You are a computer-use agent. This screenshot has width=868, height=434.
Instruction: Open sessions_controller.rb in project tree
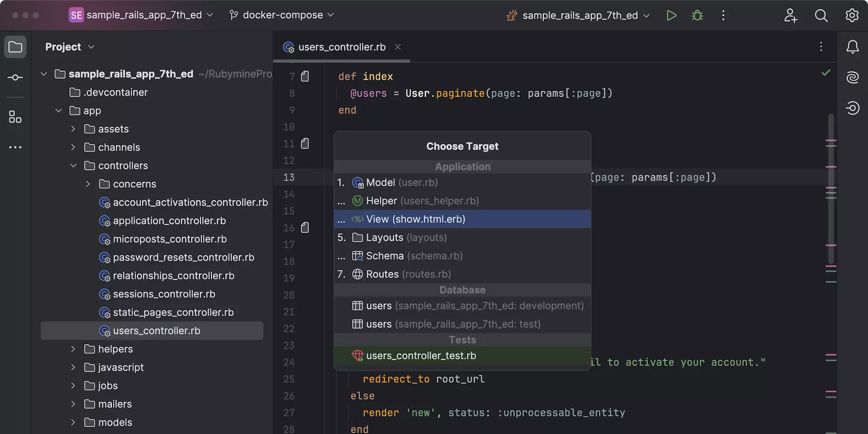(x=164, y=294)
